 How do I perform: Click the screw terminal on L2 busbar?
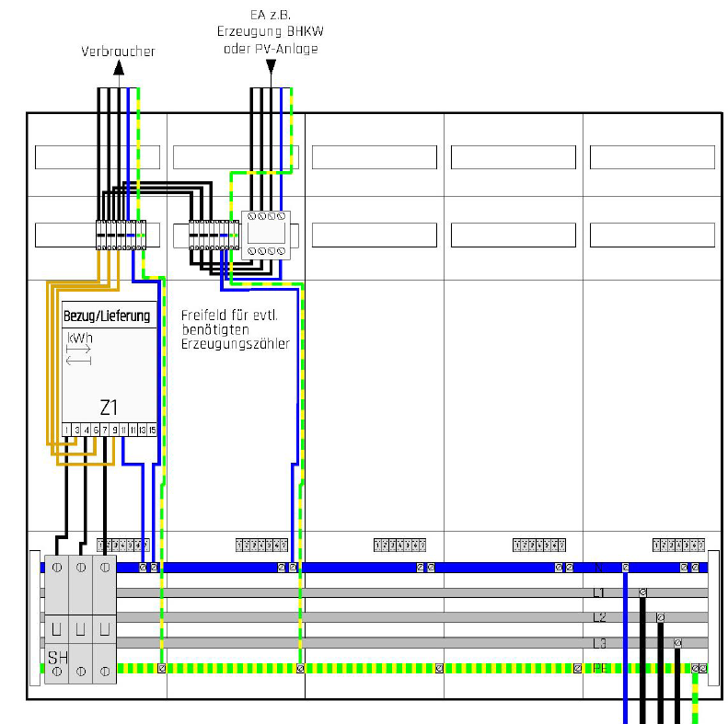point(660,617)
